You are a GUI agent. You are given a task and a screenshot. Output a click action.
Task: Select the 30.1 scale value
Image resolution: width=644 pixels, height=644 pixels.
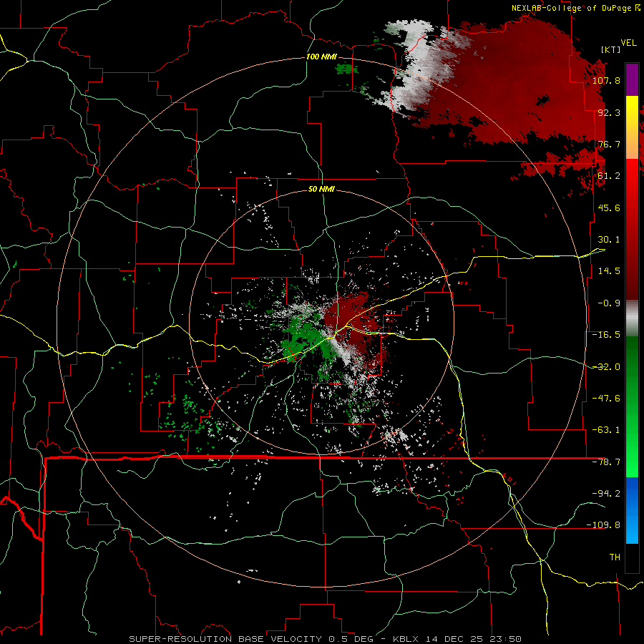[609, 240]
